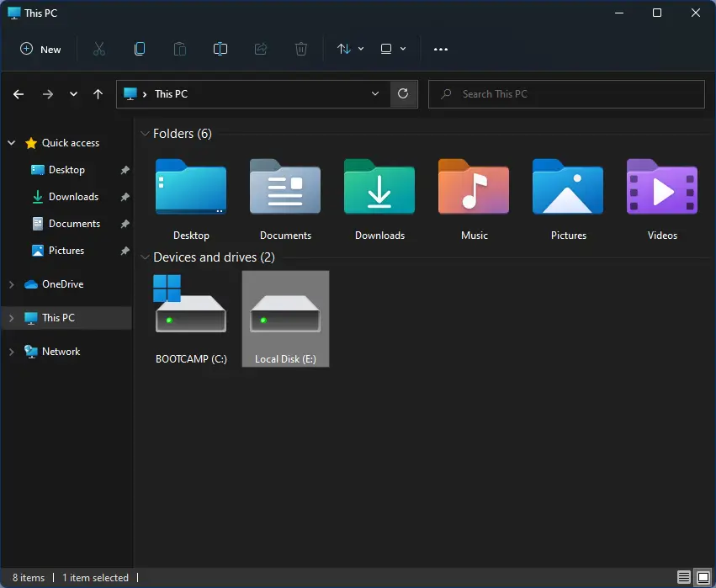Collapse the Folders (6) group
Screen dimensions: 716x588
(146, 134)
